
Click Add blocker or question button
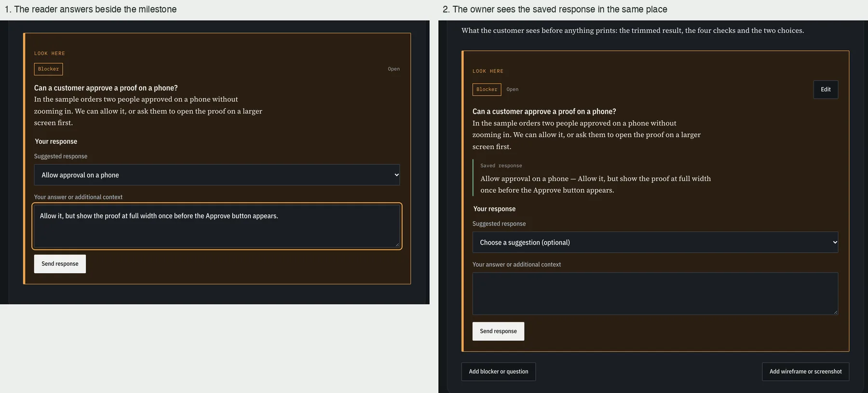coord(499,372)
